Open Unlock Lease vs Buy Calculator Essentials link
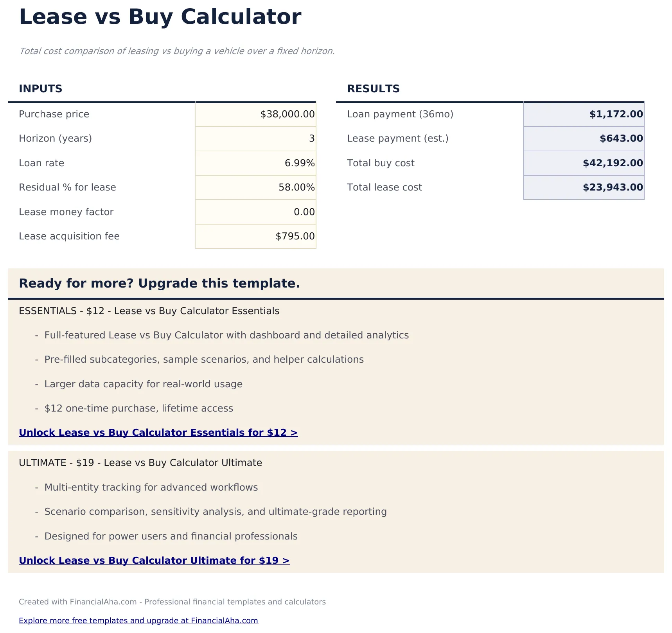 coord(158,433)
